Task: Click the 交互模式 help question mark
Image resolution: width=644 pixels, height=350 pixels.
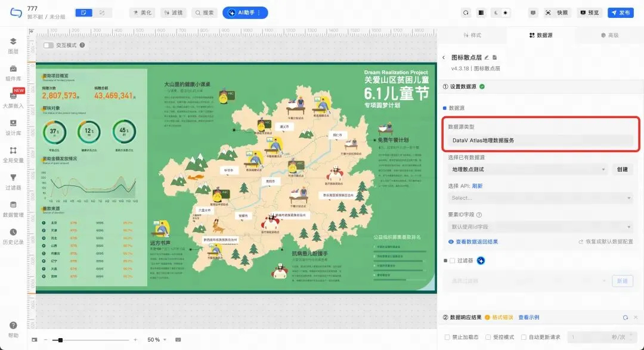Action: pyautogui.click(x=82, y=45)
